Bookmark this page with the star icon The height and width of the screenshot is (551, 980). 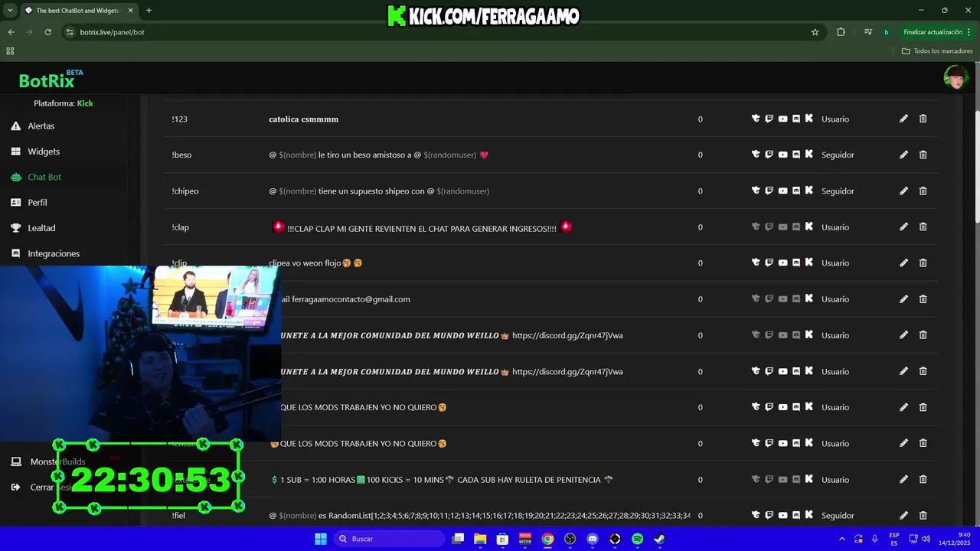(815, 32)
